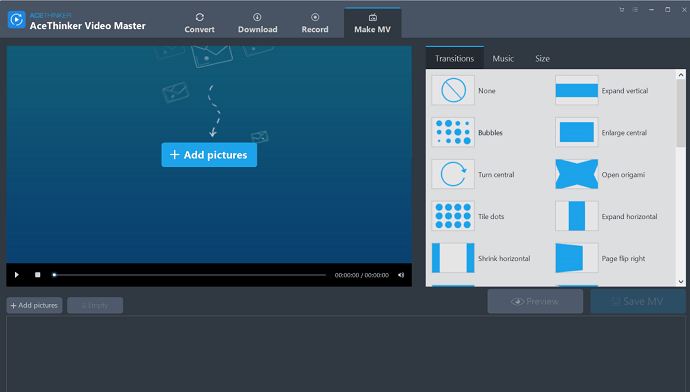Open the Size tab

point(542,58)
